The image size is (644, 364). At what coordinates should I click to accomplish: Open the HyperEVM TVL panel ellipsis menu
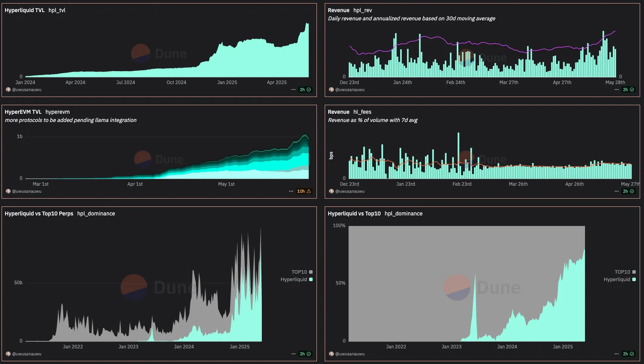click(291, 191)
